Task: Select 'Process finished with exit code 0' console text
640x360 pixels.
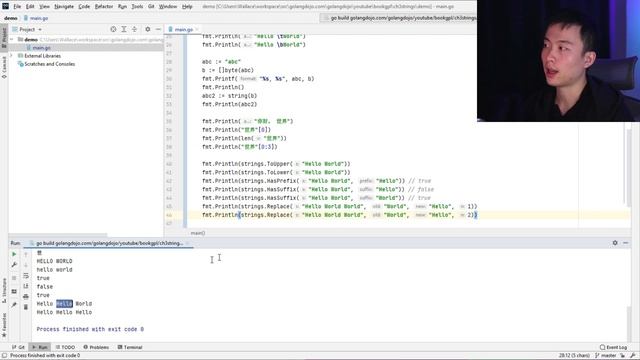Action: [90, 329]
